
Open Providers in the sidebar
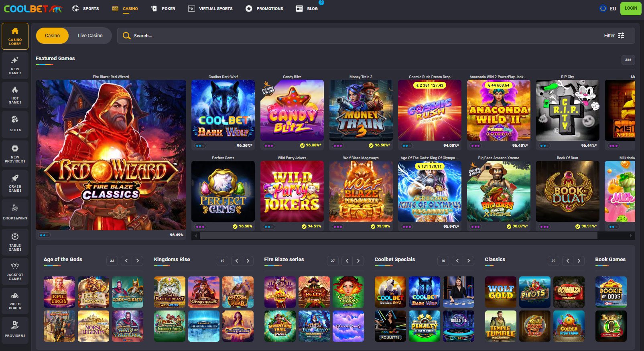coord(15,330)
